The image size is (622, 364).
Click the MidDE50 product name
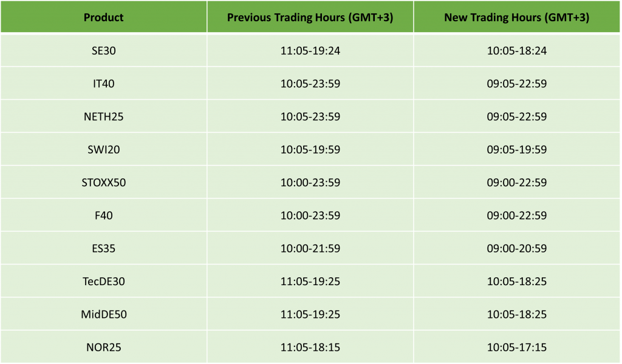point(103,314)
